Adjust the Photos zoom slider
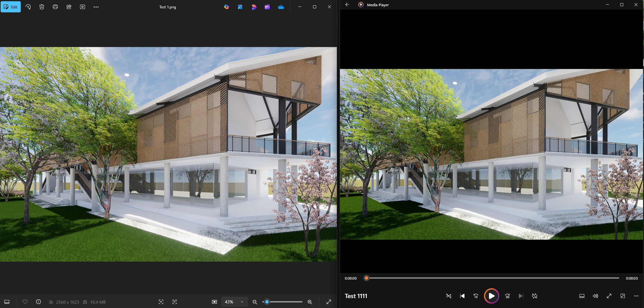 click(x=282, y=302)
